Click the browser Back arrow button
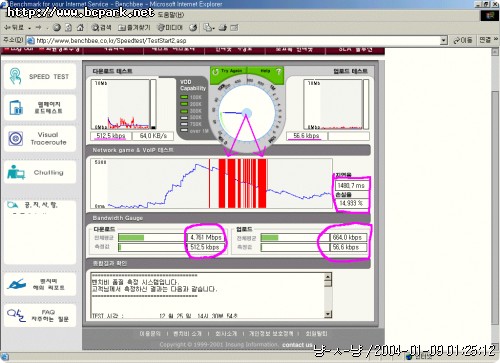The width and height of the screenshot is (500, 363). [x=13, y=28]
